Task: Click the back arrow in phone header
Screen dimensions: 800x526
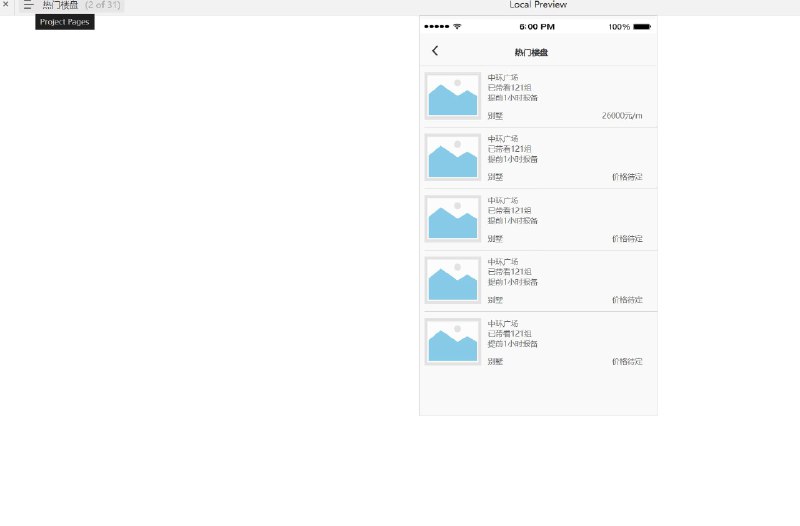Action: 435,51
